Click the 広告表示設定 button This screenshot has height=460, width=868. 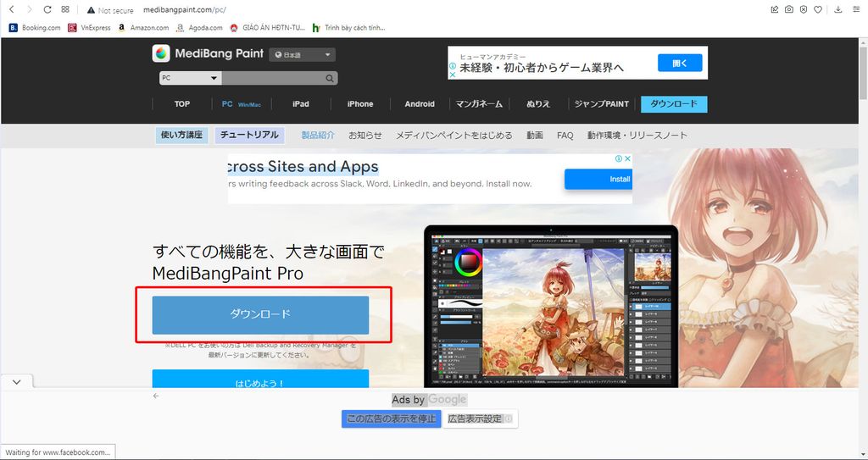click(x=480, y=419)
